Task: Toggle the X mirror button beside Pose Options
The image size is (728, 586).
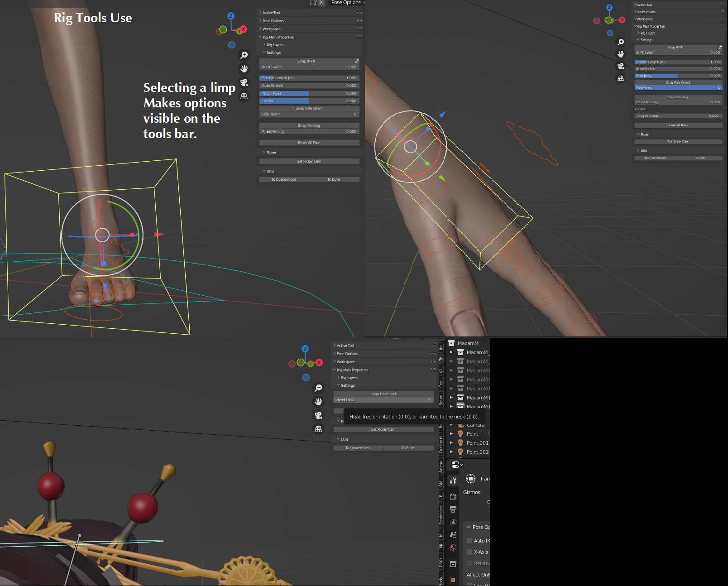Action: pyautogui.click(x=321, y=3)
